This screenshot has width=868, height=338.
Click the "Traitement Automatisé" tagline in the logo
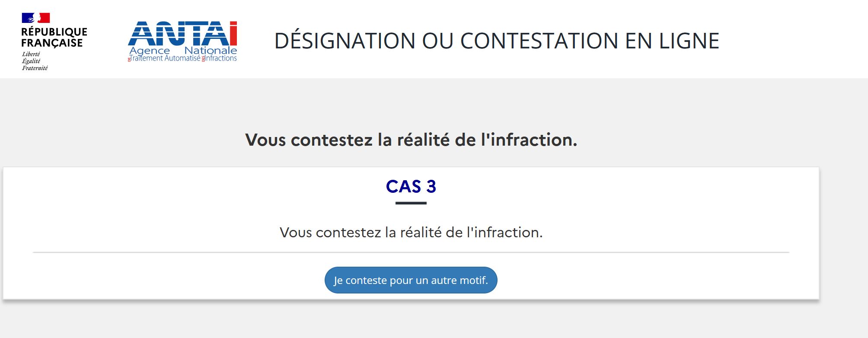165,58
